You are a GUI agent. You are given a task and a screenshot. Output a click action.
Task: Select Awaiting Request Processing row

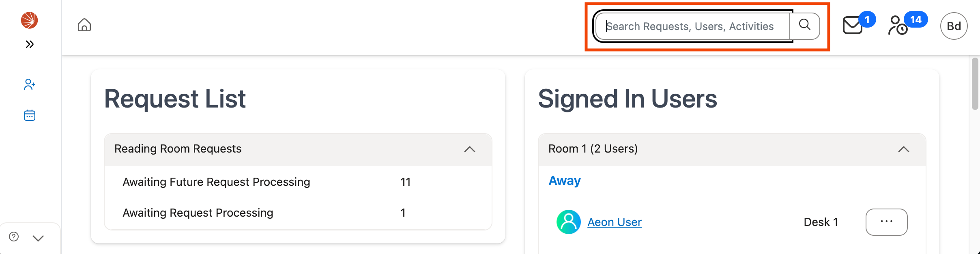point(198,213)
